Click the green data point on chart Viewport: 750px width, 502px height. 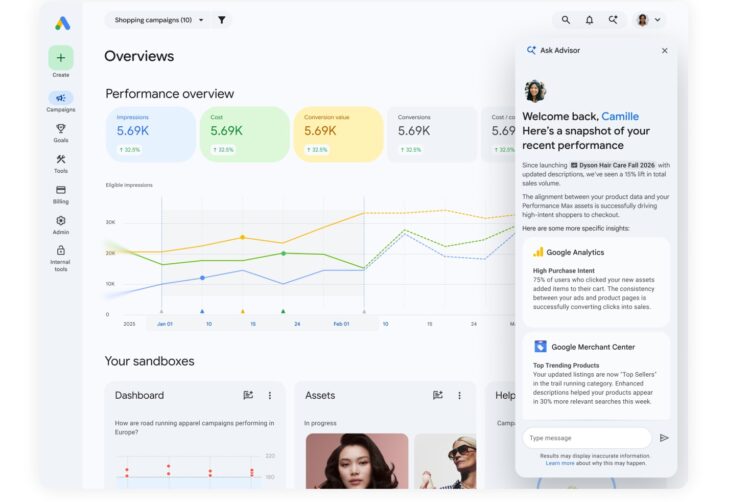coord(284,253)
